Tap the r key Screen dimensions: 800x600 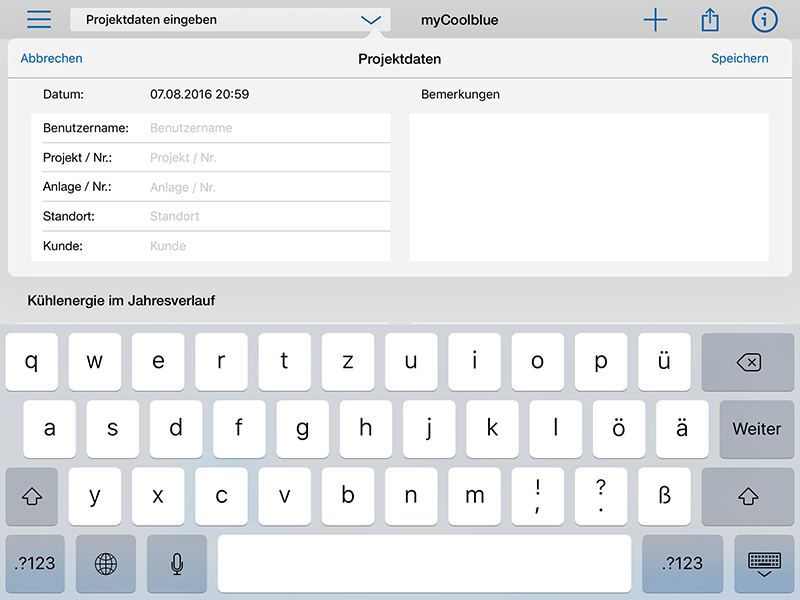click(221, 362)
